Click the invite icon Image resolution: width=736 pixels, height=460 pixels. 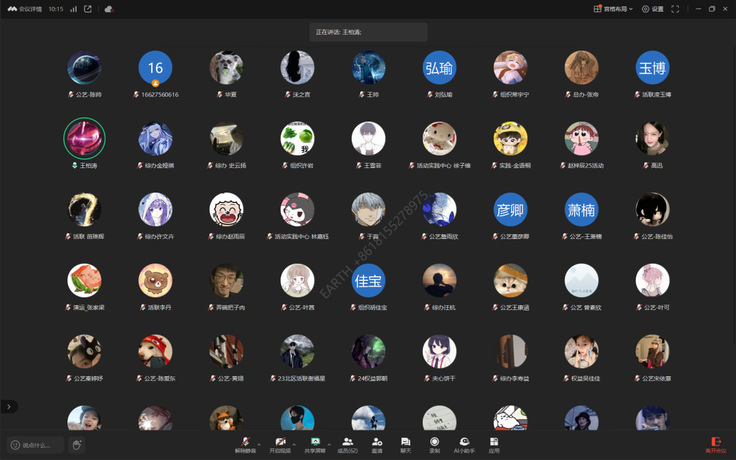(377, 443)
